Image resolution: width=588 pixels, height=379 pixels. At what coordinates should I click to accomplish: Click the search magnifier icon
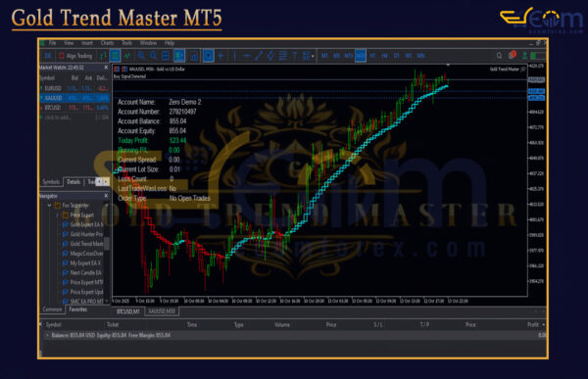click(499, 56)
